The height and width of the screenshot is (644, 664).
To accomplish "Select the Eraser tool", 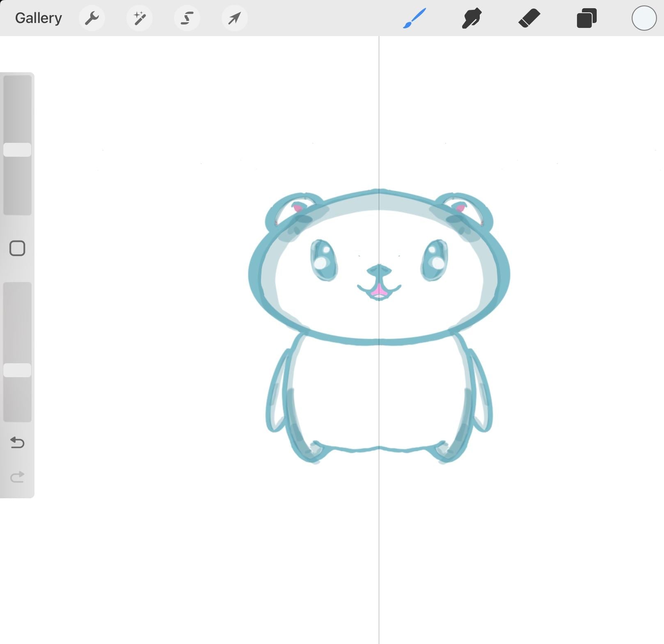I will [x=529, y=18].
